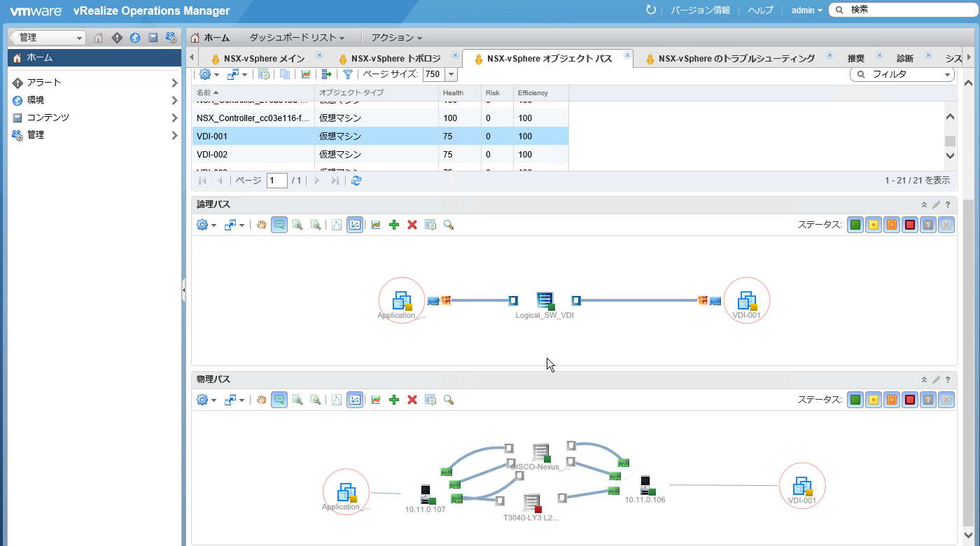Screen dimensions: 980x546
Task: Toggle the hierarchical layout button in 論理パス toolbar
Action: pyautogui.click(x=337, y=225)
